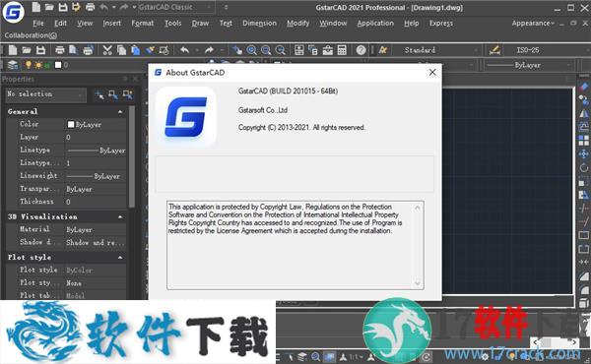Select the Array tool in Modify toolbar
This screenshot has height=364, width=591.
click(x=584, y=141)
